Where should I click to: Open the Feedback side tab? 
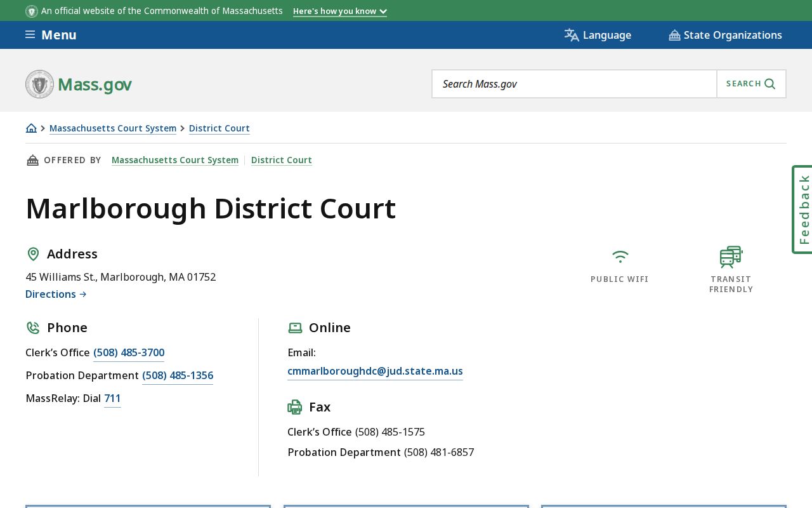802,210
